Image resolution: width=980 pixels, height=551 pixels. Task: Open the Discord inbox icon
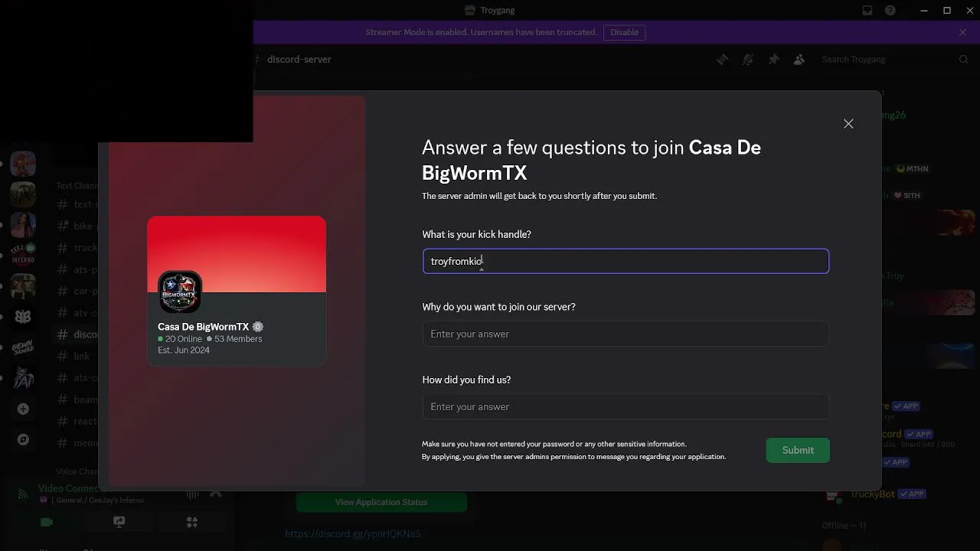[x=867, y=11]
